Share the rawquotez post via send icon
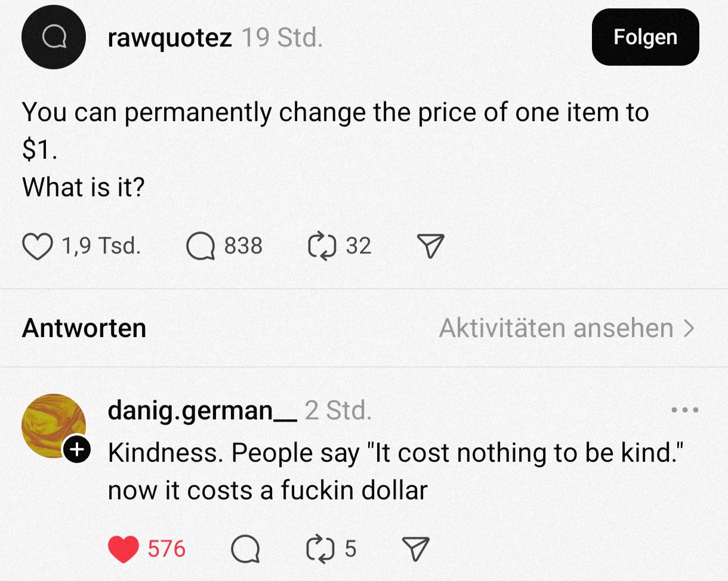The width and height of the screenshot is (728, 581). coord(430,246)
